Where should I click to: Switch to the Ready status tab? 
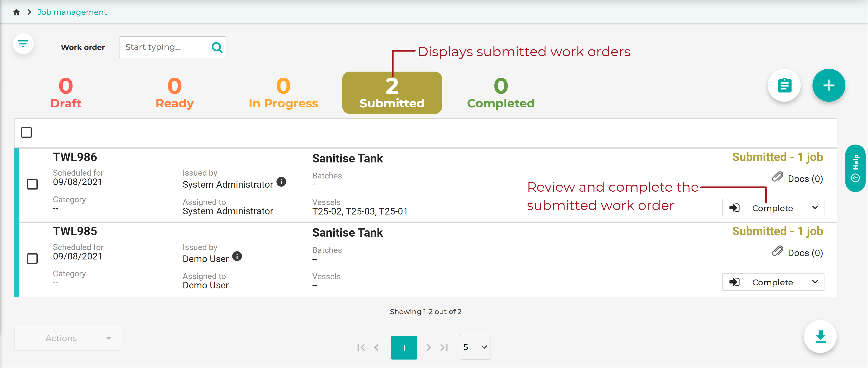[x=175, y=93]
